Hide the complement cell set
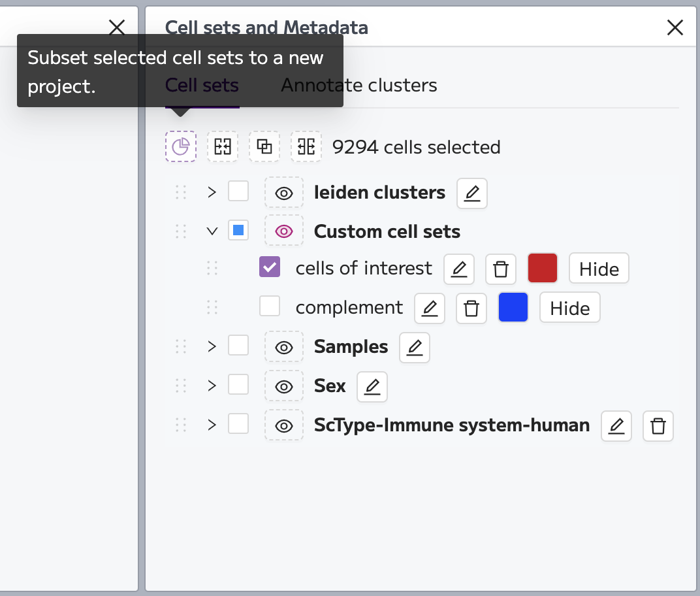Viewport: 700px width, 596px height. (569, 308)
